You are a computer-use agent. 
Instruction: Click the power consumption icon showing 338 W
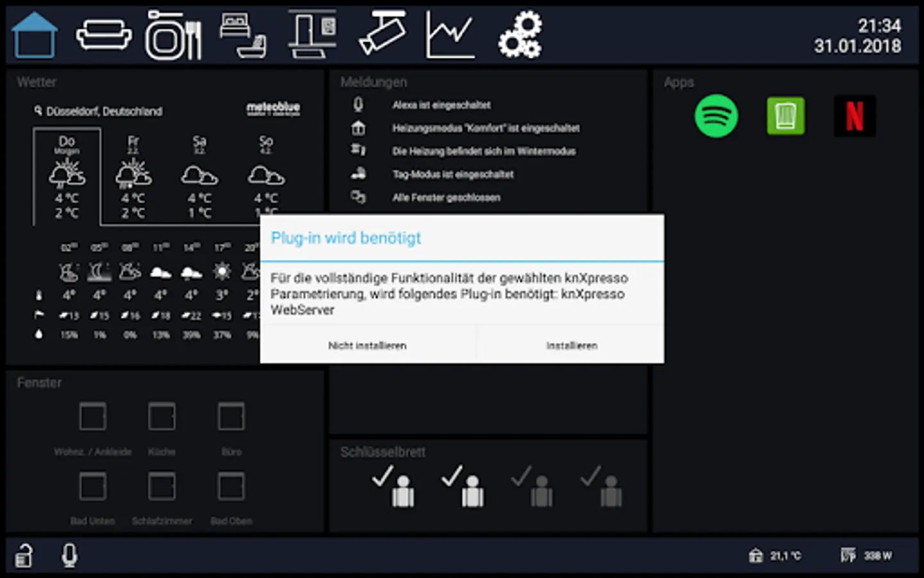[848, 556]
